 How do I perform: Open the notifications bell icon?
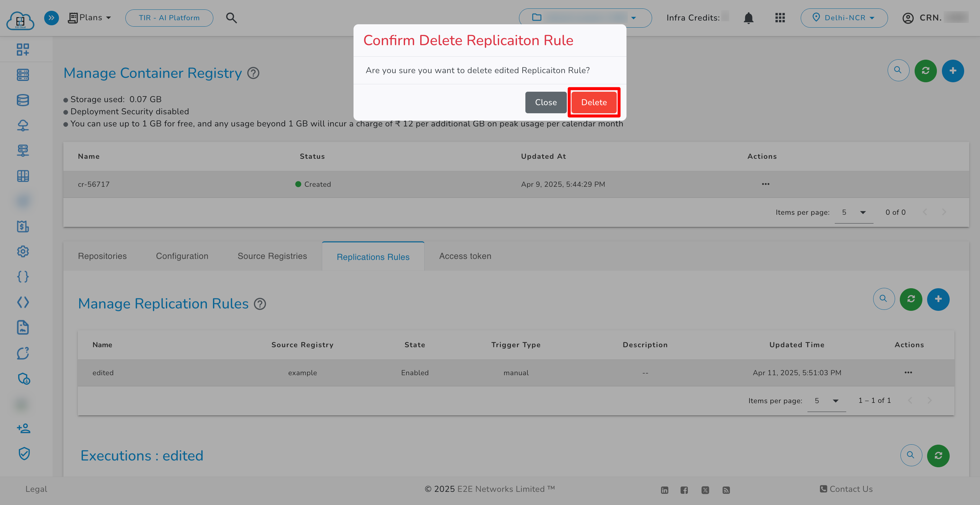pos(748,18)
